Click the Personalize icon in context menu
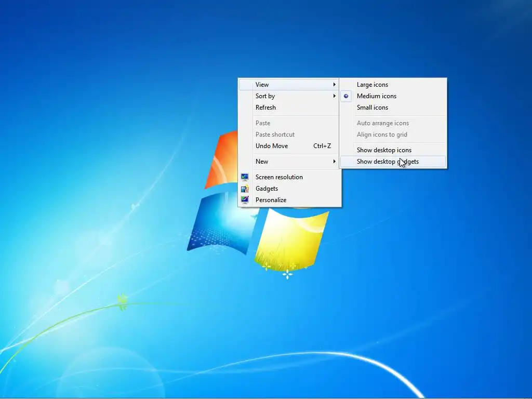Screen dimensions: 532x399 point(245,200)
